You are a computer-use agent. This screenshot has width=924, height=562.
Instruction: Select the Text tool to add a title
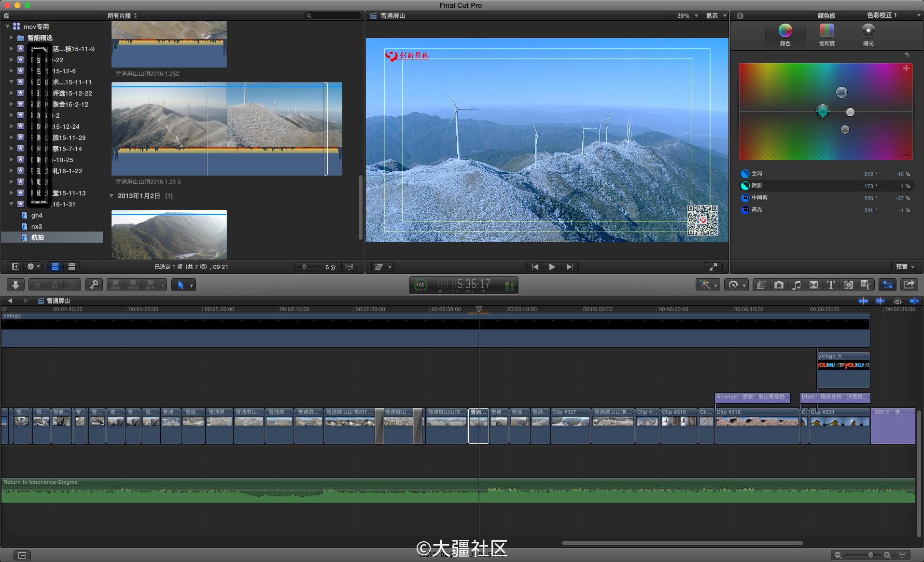tap(831, 285)
